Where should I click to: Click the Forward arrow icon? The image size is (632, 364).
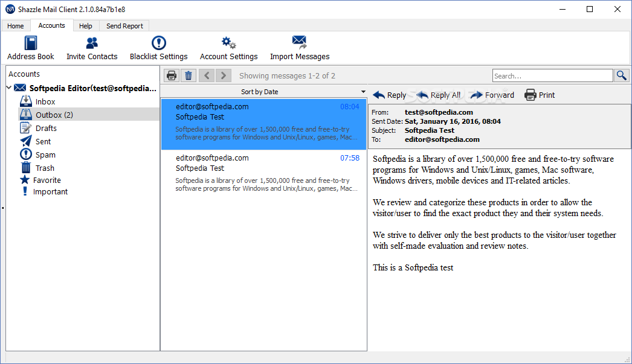point(477,95)
